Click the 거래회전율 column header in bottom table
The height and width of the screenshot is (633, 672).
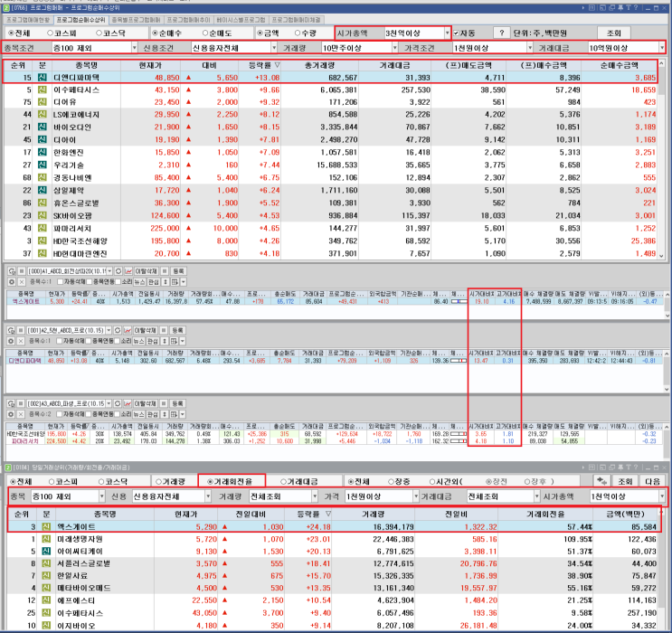click(545, 514)
